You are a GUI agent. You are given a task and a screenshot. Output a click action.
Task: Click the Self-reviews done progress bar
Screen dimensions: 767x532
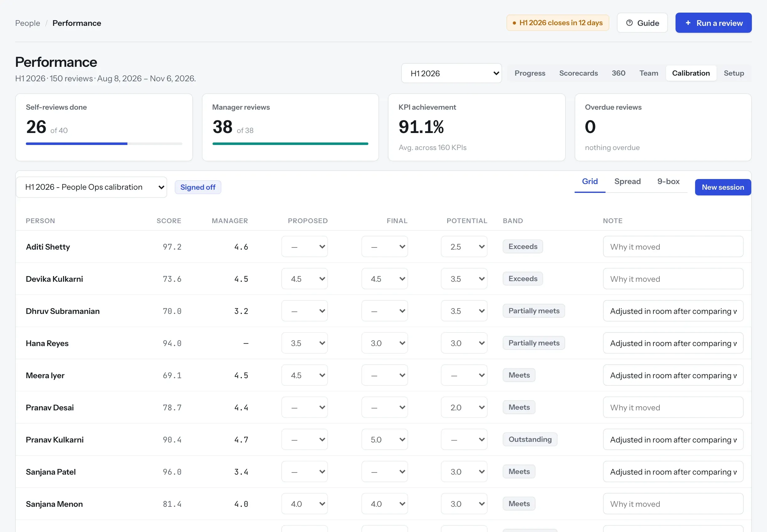pyautogui.click(x=104, y=144)
